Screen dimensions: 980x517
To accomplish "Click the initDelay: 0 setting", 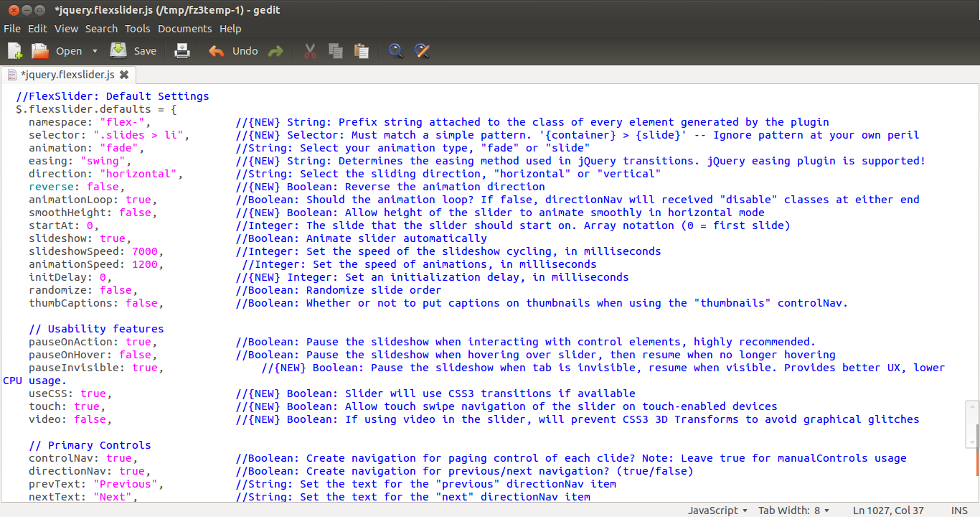I will coord(70,277).
